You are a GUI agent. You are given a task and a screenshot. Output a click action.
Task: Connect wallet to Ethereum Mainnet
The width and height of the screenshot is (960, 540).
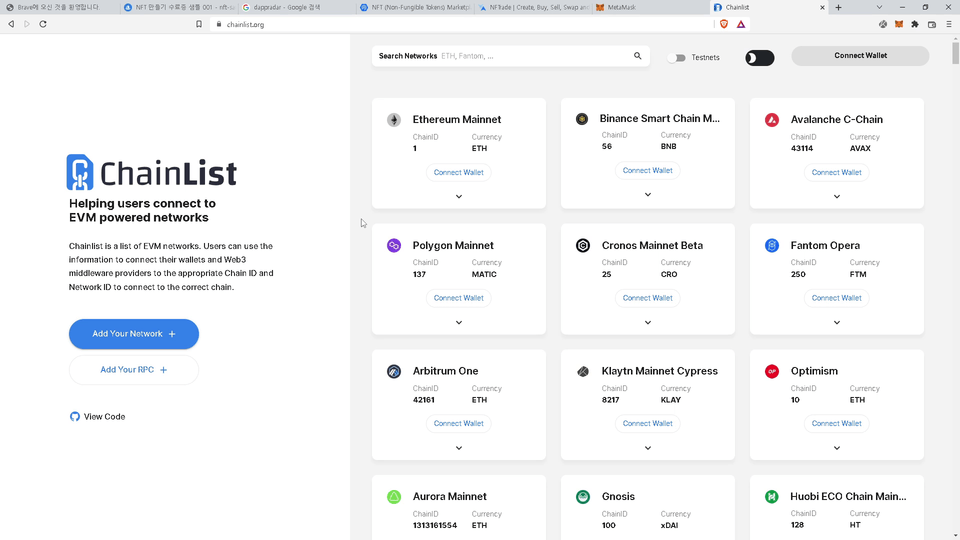[459, 173]
